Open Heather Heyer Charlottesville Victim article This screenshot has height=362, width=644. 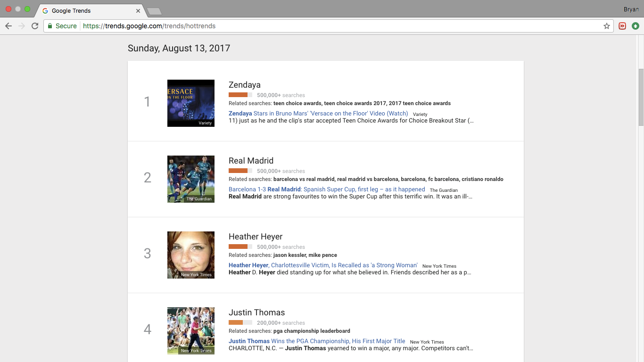323,265
